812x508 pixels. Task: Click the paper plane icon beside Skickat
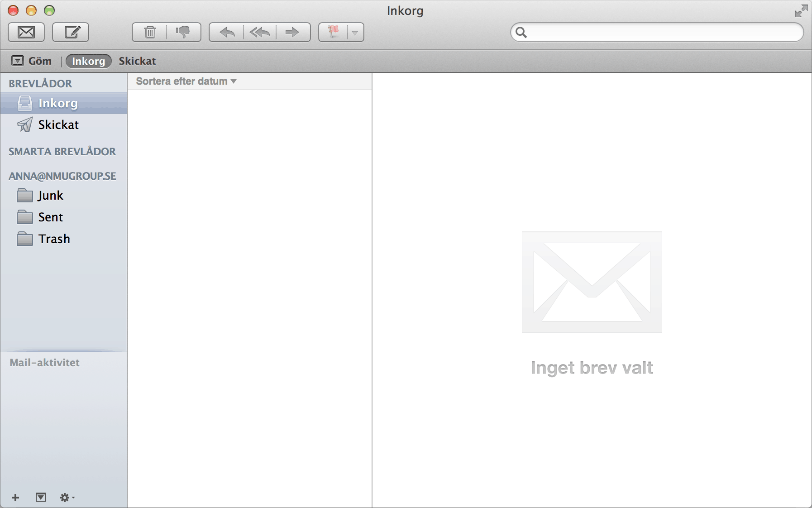click(25, 125)
